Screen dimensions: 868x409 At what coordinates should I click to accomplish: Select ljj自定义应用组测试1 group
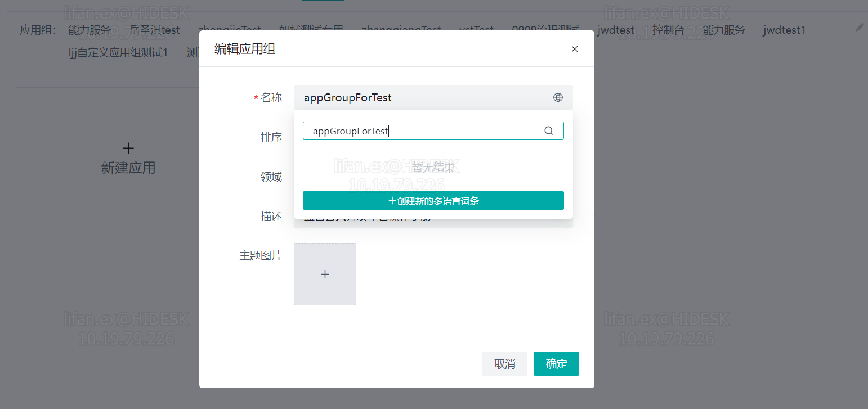(x=118, y=52)
